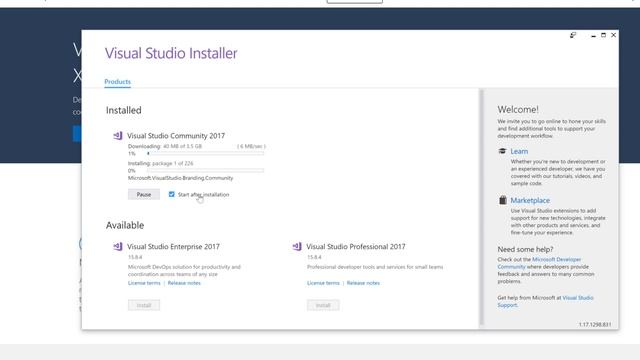Open Professional 2017 License terms link

pyautogui.click(x=323, y=283)
